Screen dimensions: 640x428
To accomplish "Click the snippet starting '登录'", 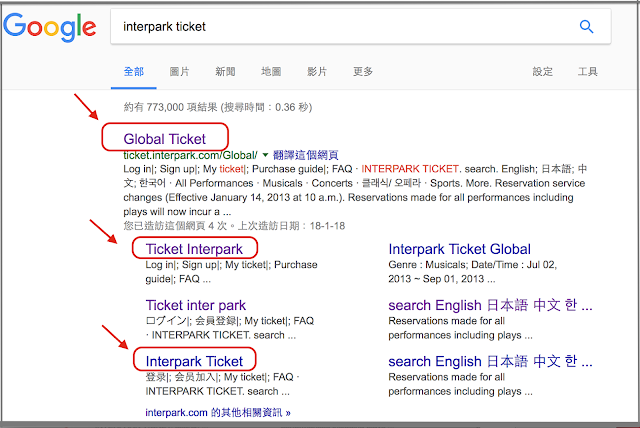I will tap(223, 384).
